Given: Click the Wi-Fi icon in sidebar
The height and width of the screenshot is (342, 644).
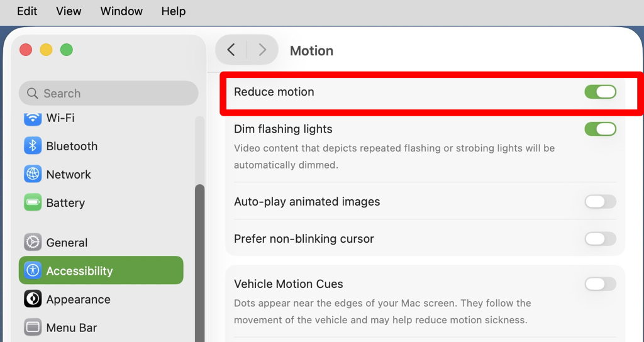Looking at the screenshot, I should (33, 118).
